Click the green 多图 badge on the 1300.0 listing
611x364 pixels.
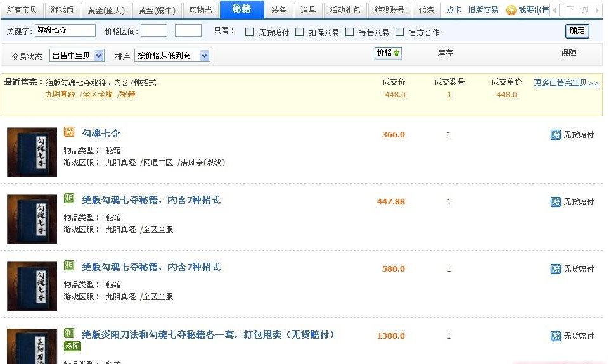point(72,346)
